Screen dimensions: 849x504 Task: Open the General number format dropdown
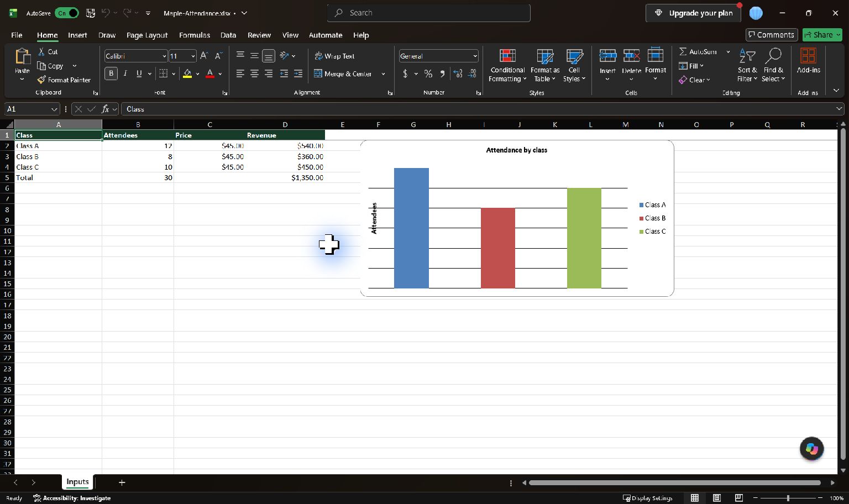click(x=475, y=56)
